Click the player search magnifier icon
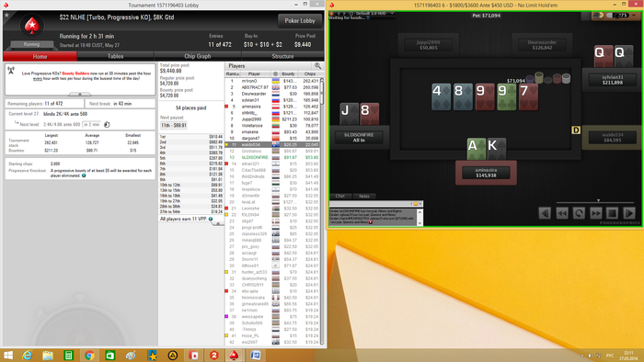Image resolution: width=644 pixels, height=362 pixels. [317, 65]
